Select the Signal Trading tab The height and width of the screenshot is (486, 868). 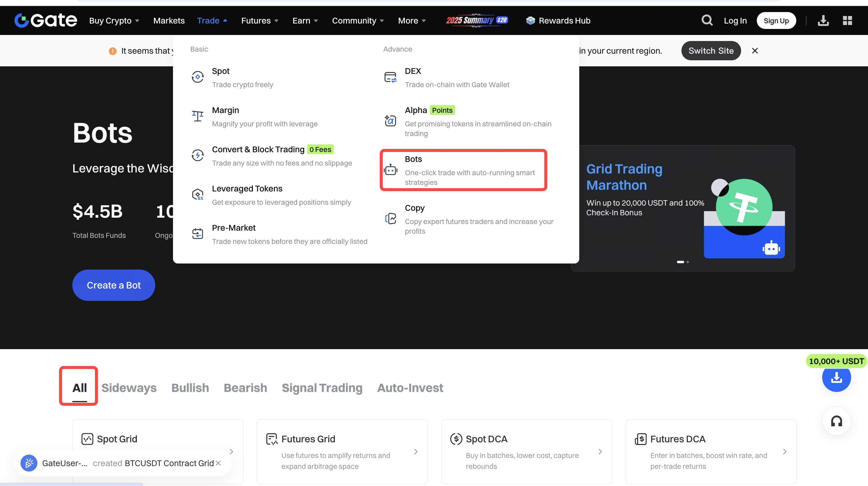pos(322,388)
